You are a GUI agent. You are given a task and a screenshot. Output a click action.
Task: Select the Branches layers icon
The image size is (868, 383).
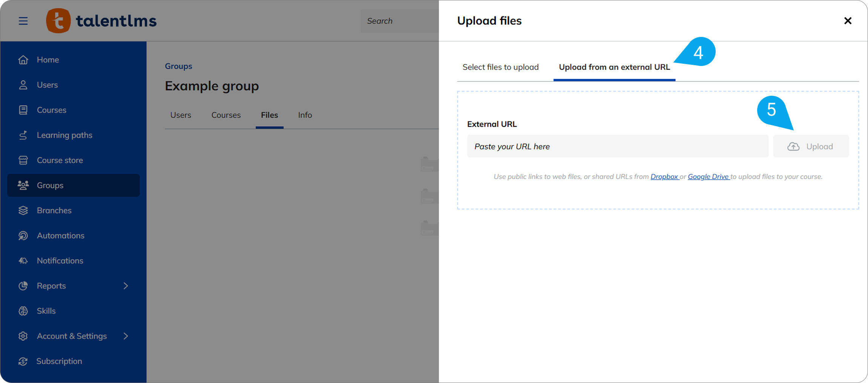(x=23, y=210)
